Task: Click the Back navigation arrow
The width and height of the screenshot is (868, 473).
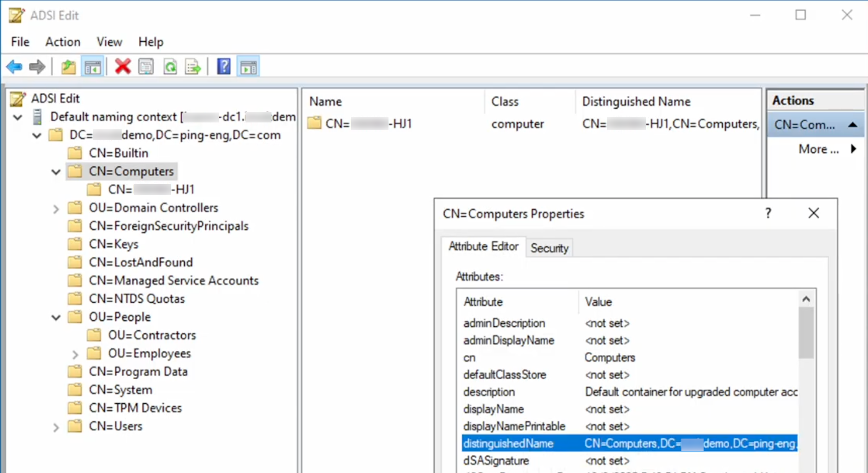Action: (x=14, y=66)
